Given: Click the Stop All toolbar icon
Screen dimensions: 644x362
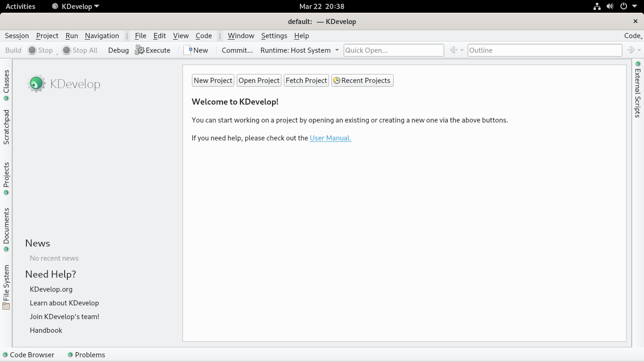Looking at the screenshot, I should pyautogui.click(x=66, y=50).
